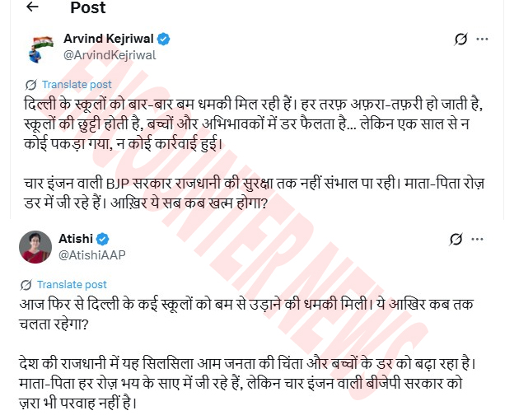
Task: Open the Arvind Kejriwal display name
Action: click(109, 39)
